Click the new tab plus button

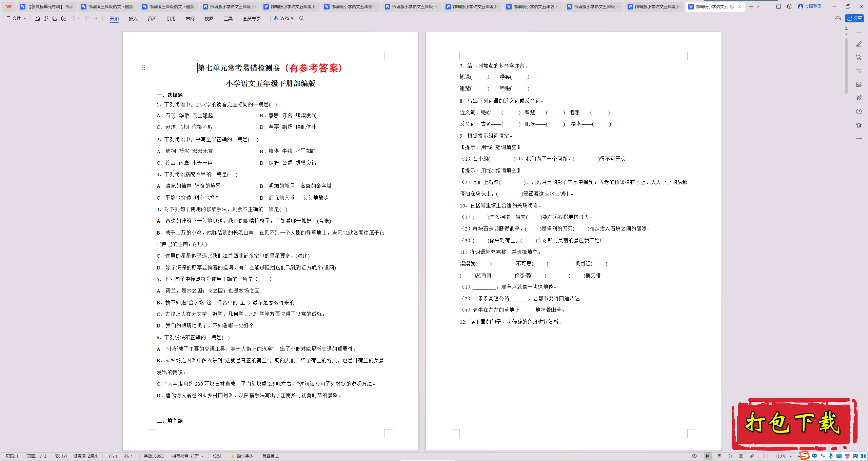(751, 6)
